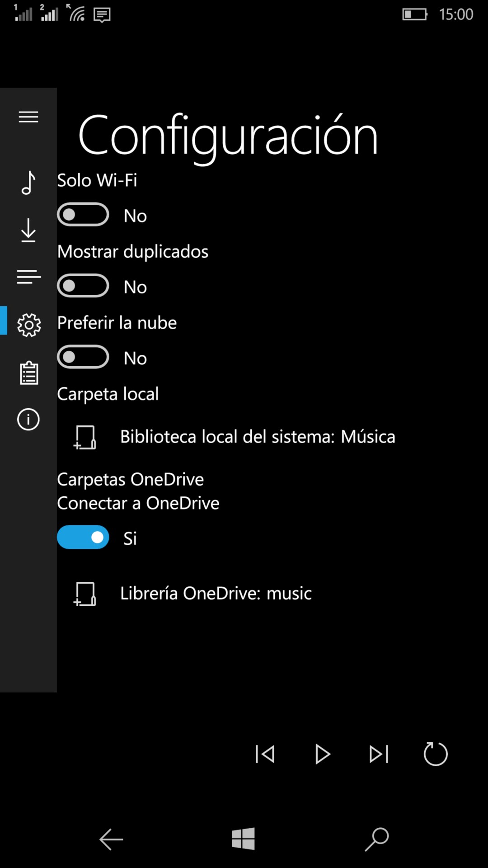The image size is (488, 868).
Task: Open the clipboard log icon
Action: coord(29,373)
